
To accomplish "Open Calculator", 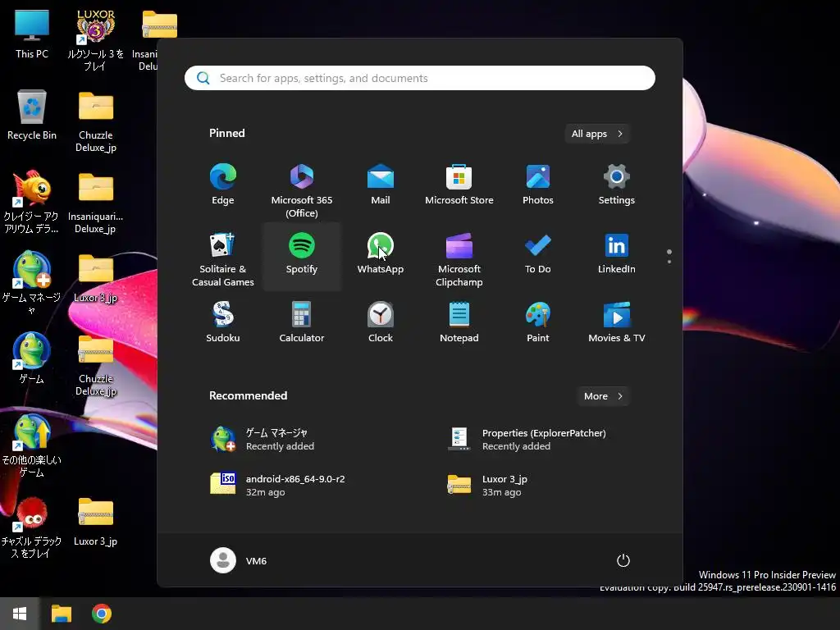I will tap(302, 322).
